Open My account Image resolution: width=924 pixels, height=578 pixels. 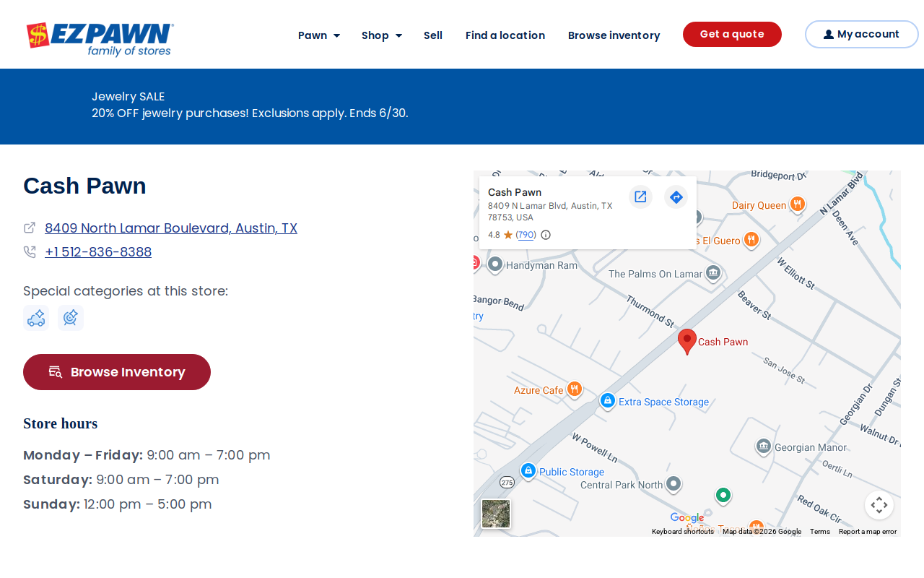click(861, 34)
